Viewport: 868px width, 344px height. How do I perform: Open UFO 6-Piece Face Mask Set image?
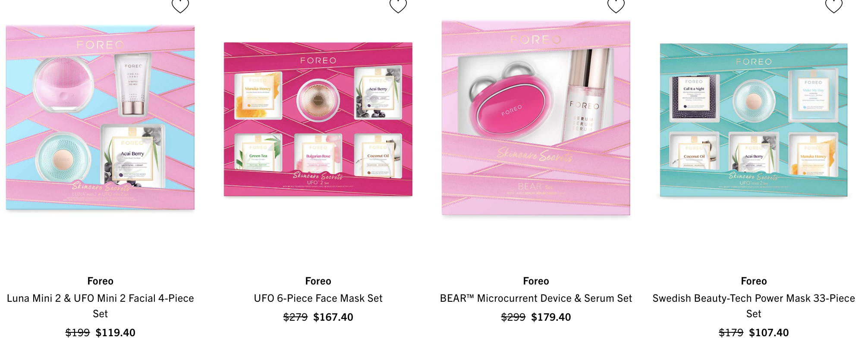pos(318,119)
